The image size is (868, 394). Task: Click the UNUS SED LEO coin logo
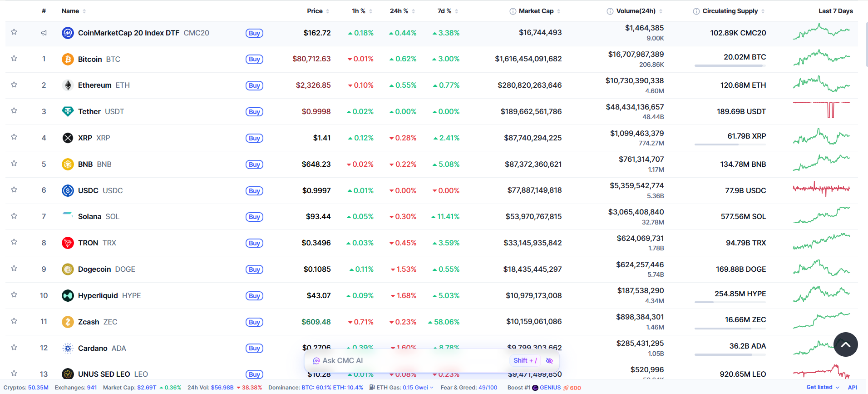(x=68, y=374)
